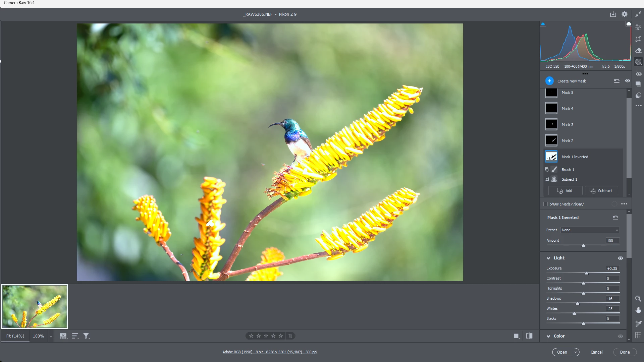Viewport: 644px width, 362px height.
Task: Select the Brush 1 mask component
Action: 568,170
